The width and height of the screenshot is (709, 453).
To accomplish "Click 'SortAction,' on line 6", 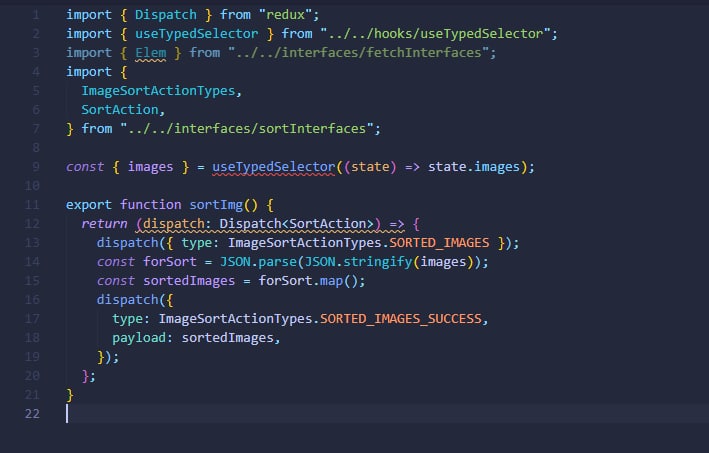I will [123, 110].
